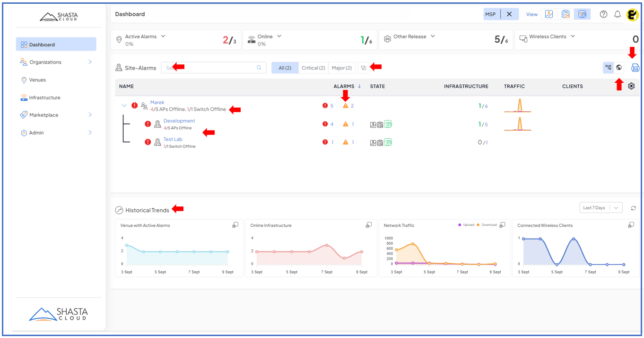Viewport: 644px width, 338px height.
Task: Open the user profile avatar
Action: (632, 15)
